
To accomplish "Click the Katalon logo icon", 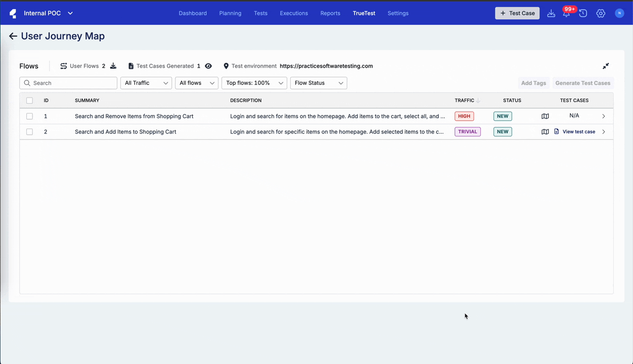I will [13, 14].
